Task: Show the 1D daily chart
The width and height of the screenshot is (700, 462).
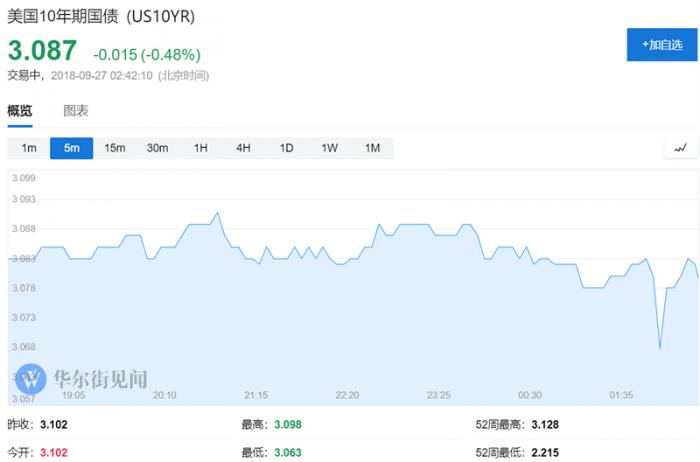Action: tap(286, 148)
